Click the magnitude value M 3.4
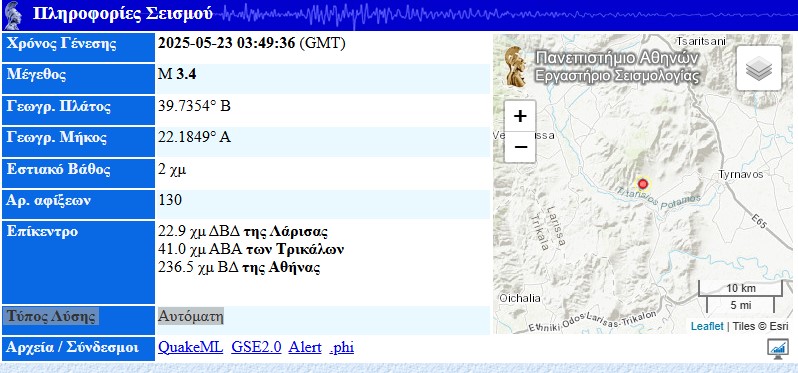The image size is (798, 373). [x=177, y=75]
